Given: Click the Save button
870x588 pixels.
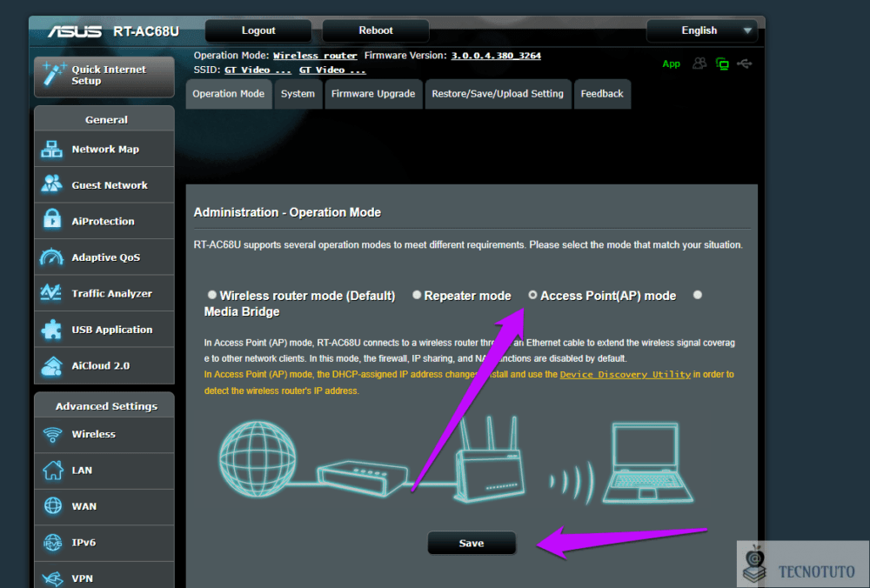Looking at the screenshot, I should tap(472, 543).
